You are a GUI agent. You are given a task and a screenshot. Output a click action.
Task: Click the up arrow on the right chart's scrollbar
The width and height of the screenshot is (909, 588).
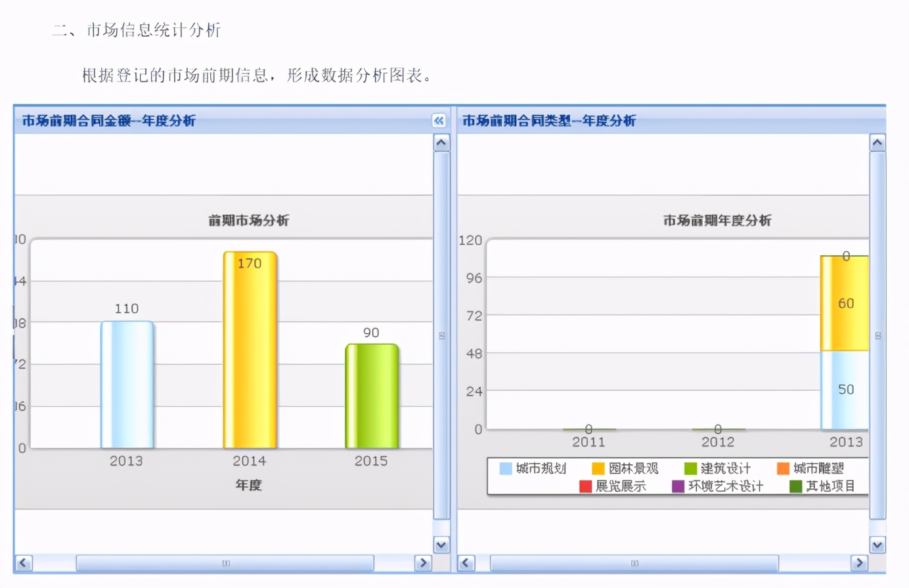pos(877,140)
